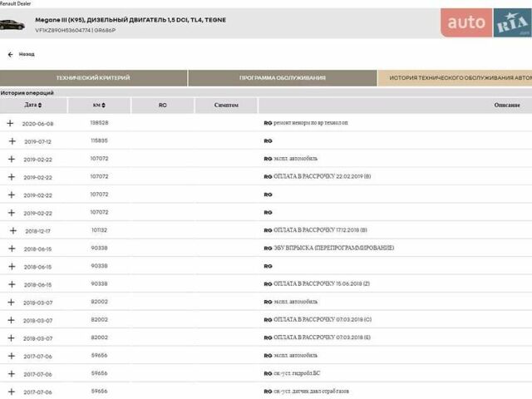532x399 pixels.
Task: Expand the 2020-06-08 row with 138528 km
Action: coord(10,123)
